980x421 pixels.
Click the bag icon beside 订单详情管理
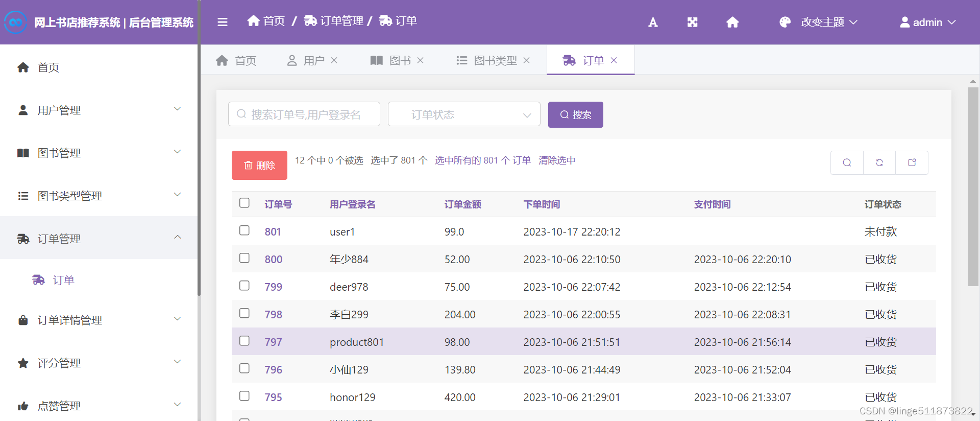[x=23, y=320]
